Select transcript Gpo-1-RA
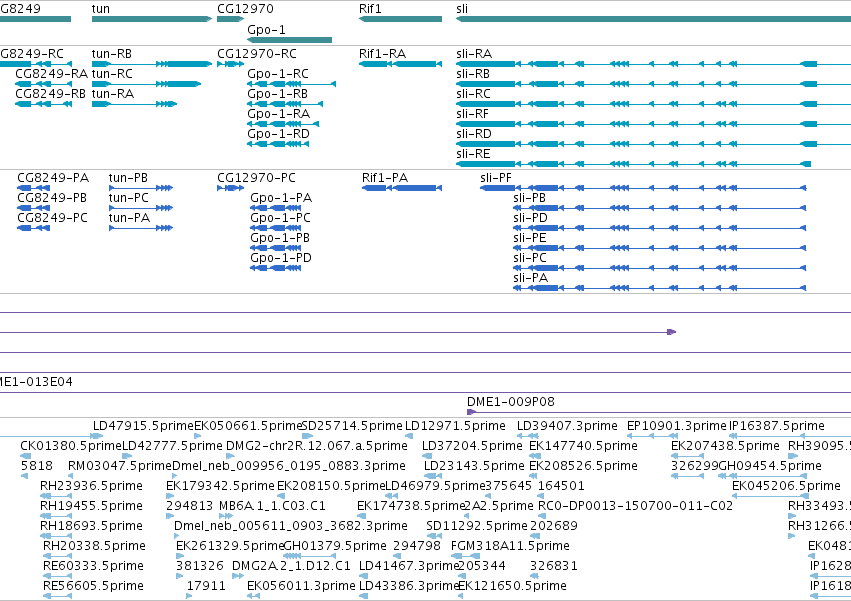This screenshot has height=601, width=851. coord(283,124)
